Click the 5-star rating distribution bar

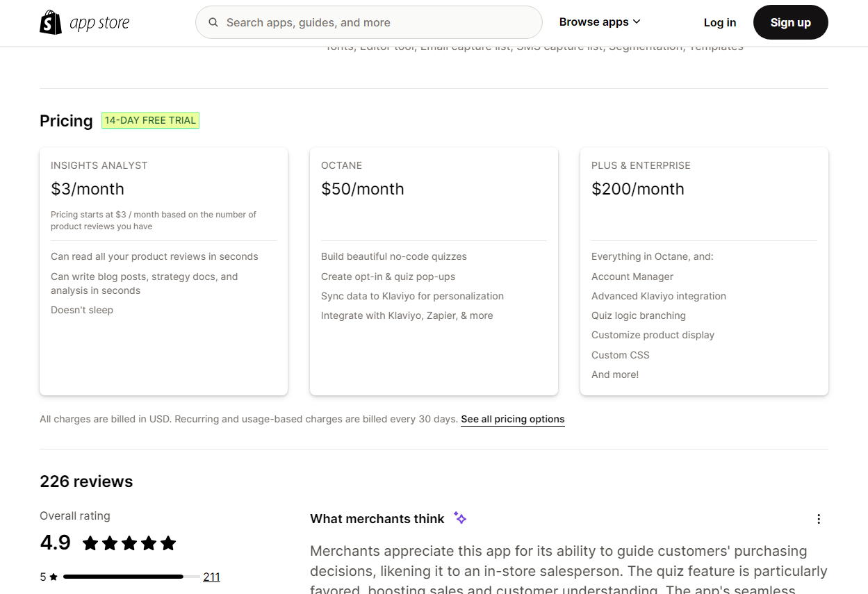click(131, 577)
